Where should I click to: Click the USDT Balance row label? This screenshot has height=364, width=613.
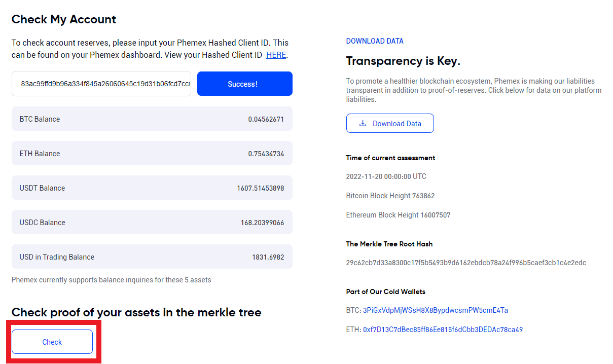pyautogui.click(x=42, y=188)
